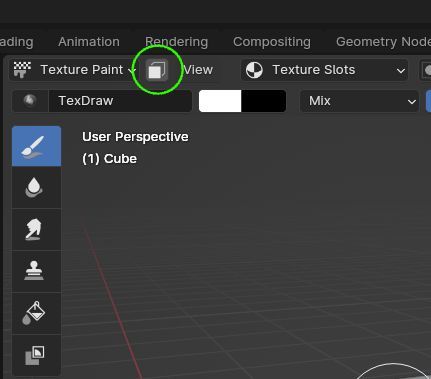This screenshot has height=379, width=431.
Task: Click the 'User Perspective' viewport label
Action: pyautogui.click(x=135, y=137)
